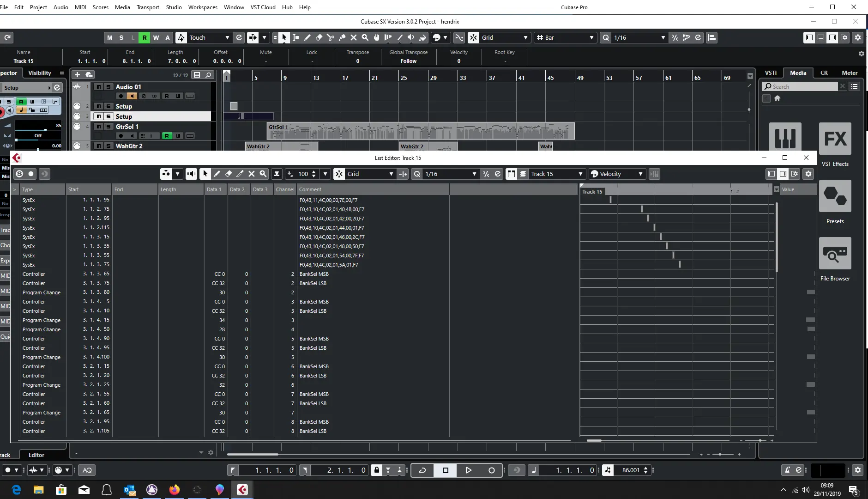Open the Transport menu
Viewport: 868px width, 499px height.
tap(148, 7)
